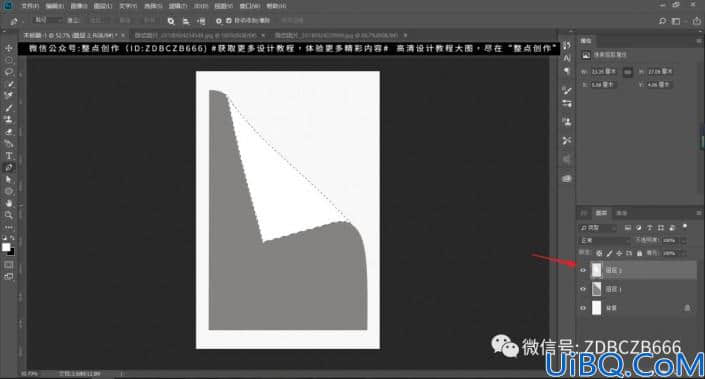Switch to the Paths tab right of Layers

621,213
